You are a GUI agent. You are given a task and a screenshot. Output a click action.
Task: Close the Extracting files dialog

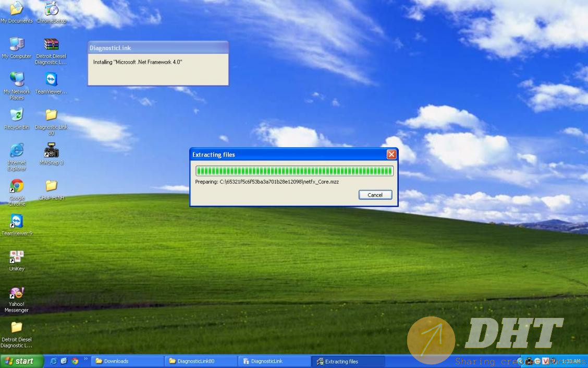(391, 155)
